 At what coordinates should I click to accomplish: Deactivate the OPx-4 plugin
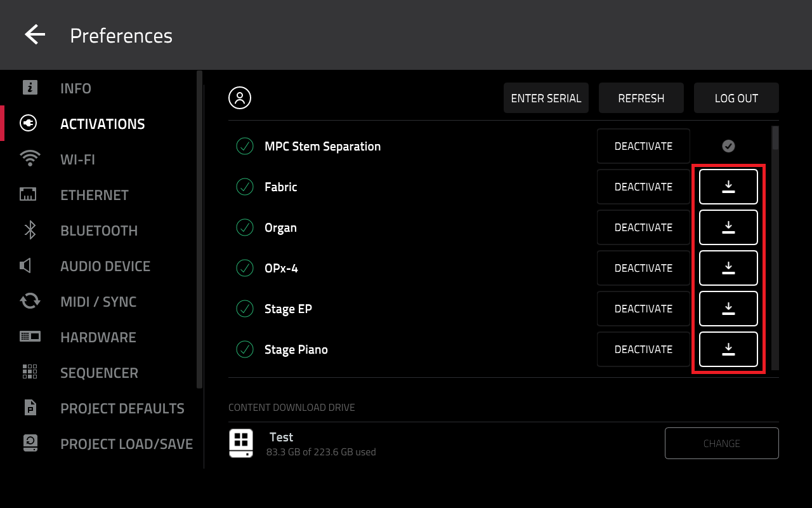643,268
